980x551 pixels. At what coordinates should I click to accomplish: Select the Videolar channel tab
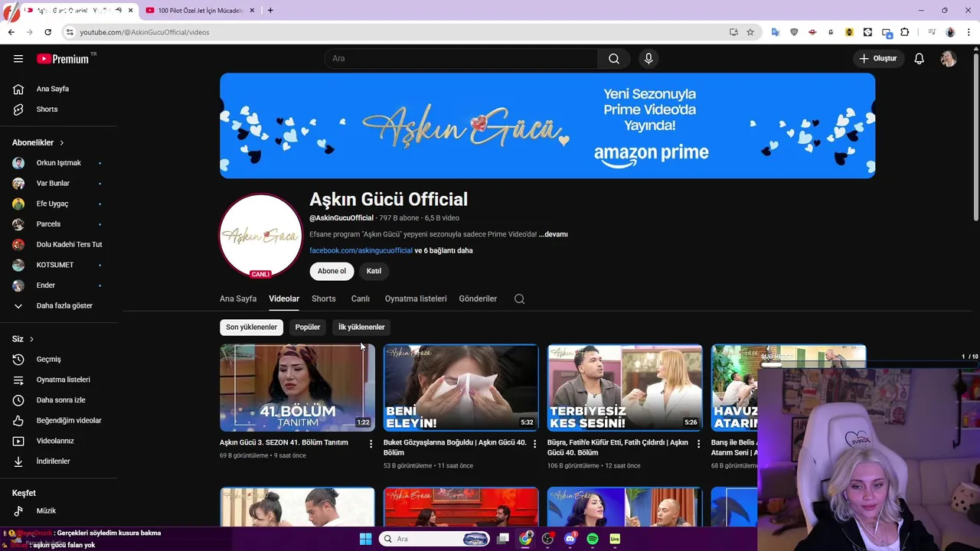coord(284,298)
